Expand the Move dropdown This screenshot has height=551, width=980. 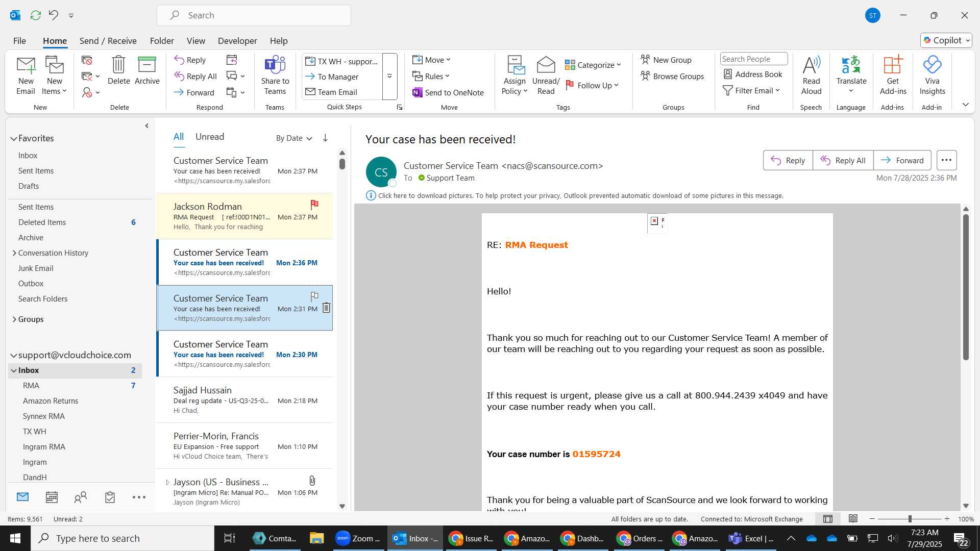pyautogui.click(x=431, y=60)
